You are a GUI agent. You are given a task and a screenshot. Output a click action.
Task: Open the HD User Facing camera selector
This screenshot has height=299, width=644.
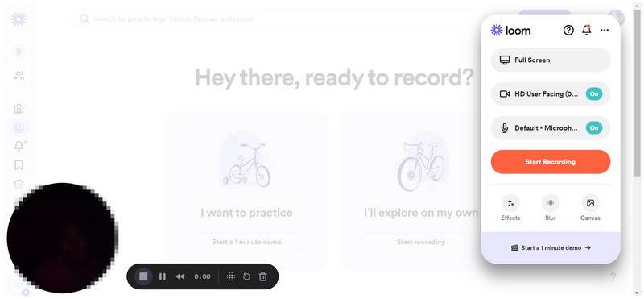point(551,93)
